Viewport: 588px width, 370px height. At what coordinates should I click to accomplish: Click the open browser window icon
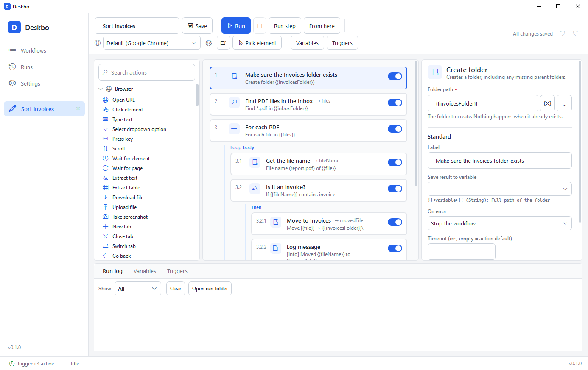coord(223,43)
